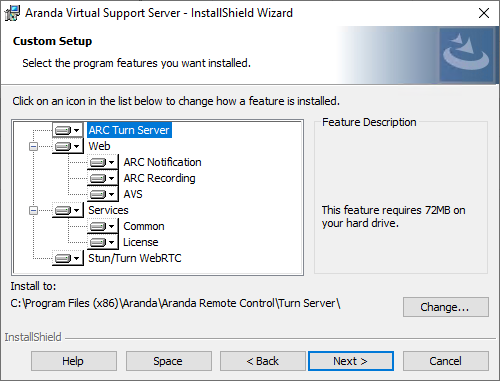Open ARC Notification feature install icon
The height and width of the screenshot is (381, 500).
pyautogui.click(x=103, y=162)
